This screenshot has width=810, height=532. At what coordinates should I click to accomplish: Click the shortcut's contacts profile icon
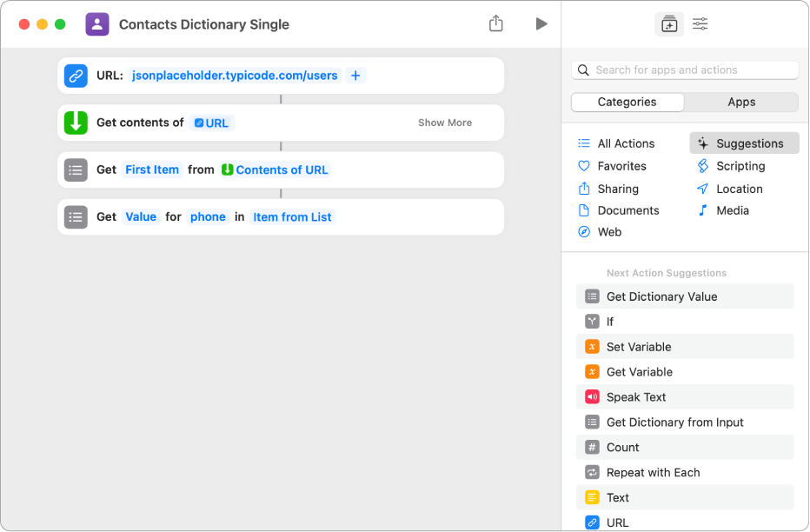tap(96, 23)
